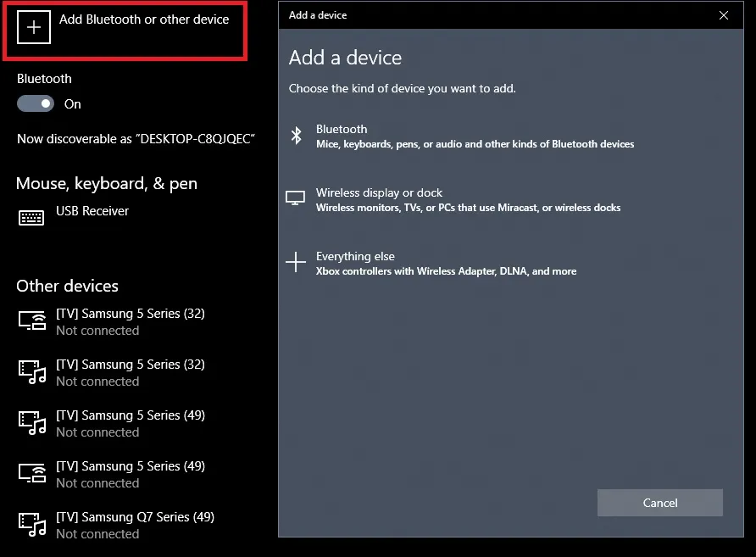Click the icon of the second Samsung 5 Series (49)
756x557 pixels.
click(32, 473)
